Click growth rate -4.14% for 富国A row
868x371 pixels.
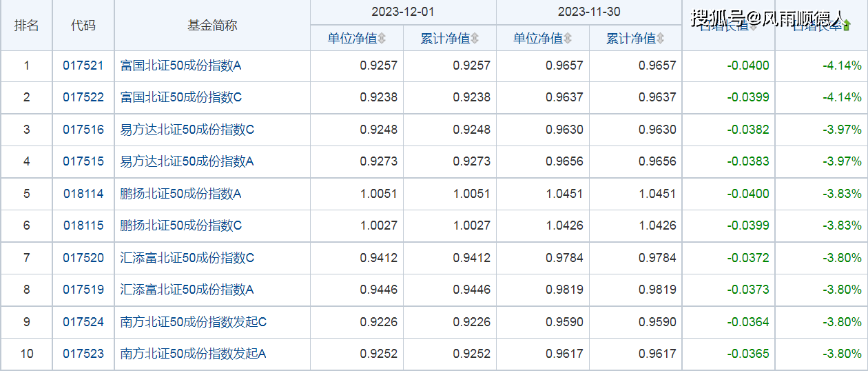(x=842, y=66)
